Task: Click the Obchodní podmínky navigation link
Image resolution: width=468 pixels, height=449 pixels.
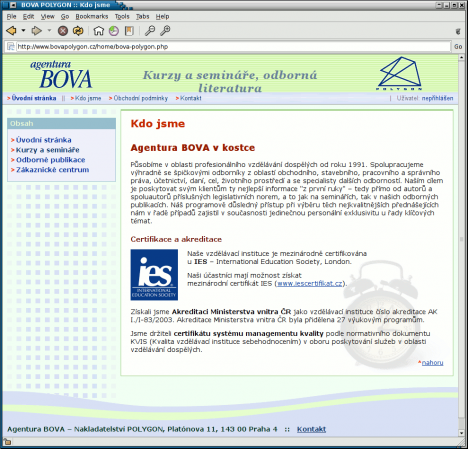Action: (141, 98)
